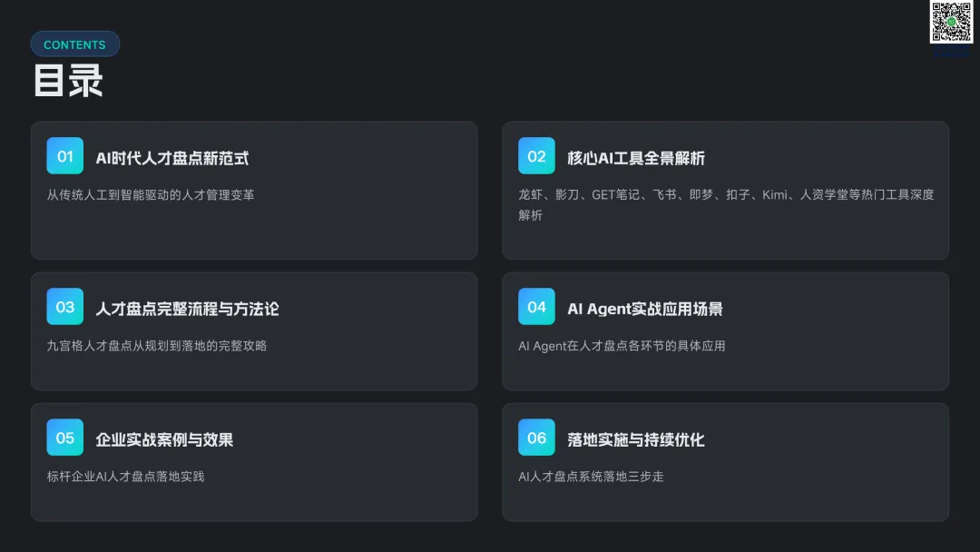Click the 目录 main title
This screenshot has width=980, height=552.
click(x=68, y=81)
